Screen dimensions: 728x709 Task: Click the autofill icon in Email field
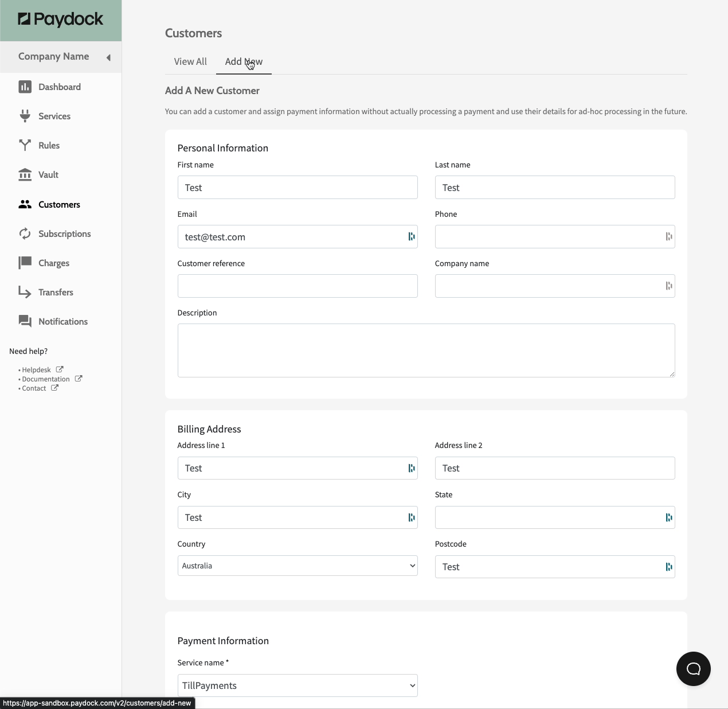pos(411,236)
